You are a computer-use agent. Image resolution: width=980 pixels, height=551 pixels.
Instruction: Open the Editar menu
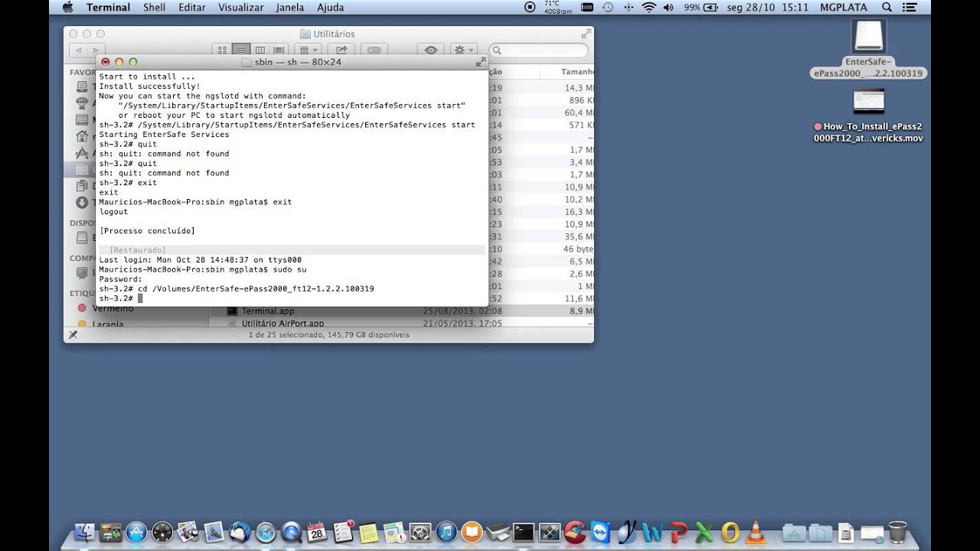click(x=191, y=8)
